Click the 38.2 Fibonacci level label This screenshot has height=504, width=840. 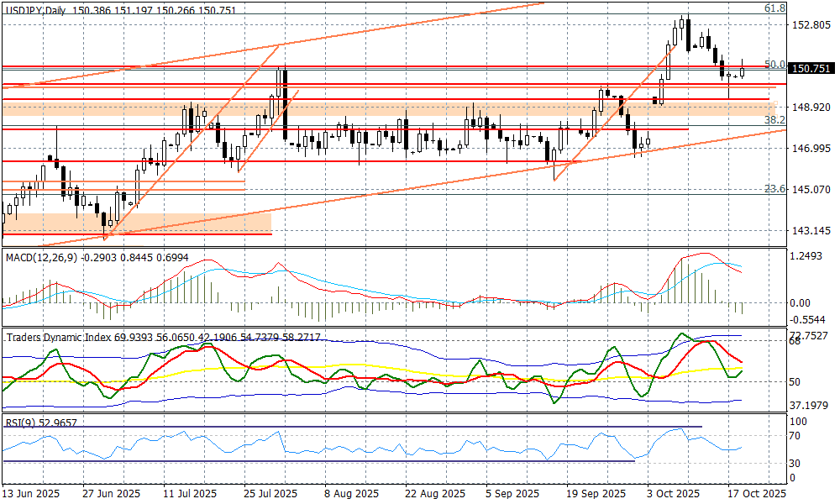coord(774,121)
